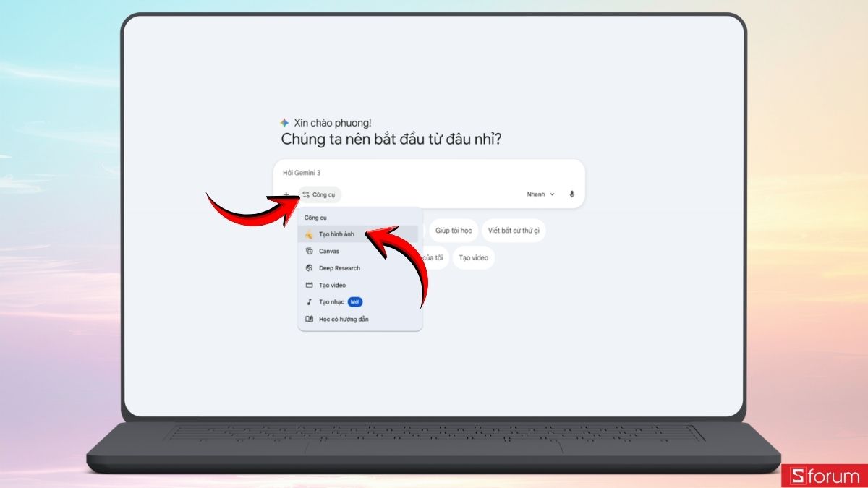Click the Gemini sparkle icon beside greeting
Viewport: 868px width, 488px height.
coord(284,123)
